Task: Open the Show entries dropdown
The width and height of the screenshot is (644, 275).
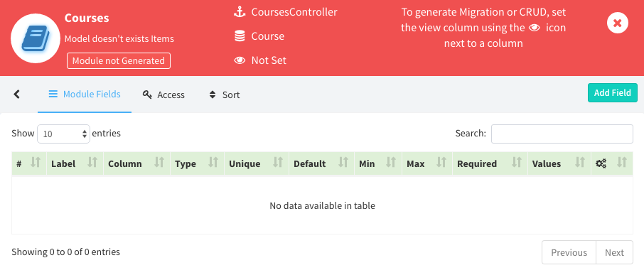Action: click(64, 134)
